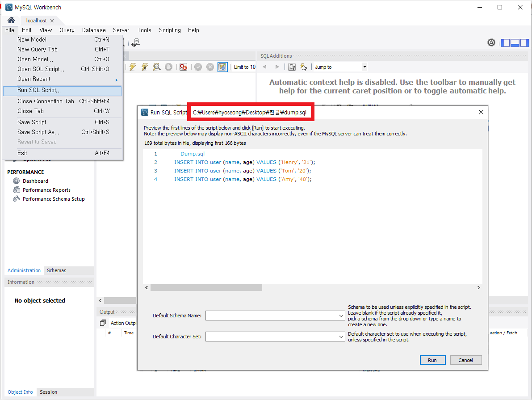Switch to the Administration tab

[x=24, y=270]
